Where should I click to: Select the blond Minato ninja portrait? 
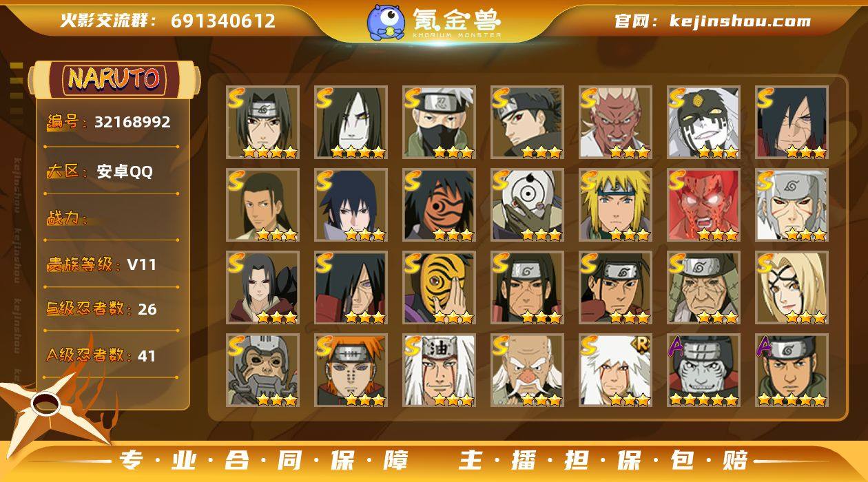point(615,205)
